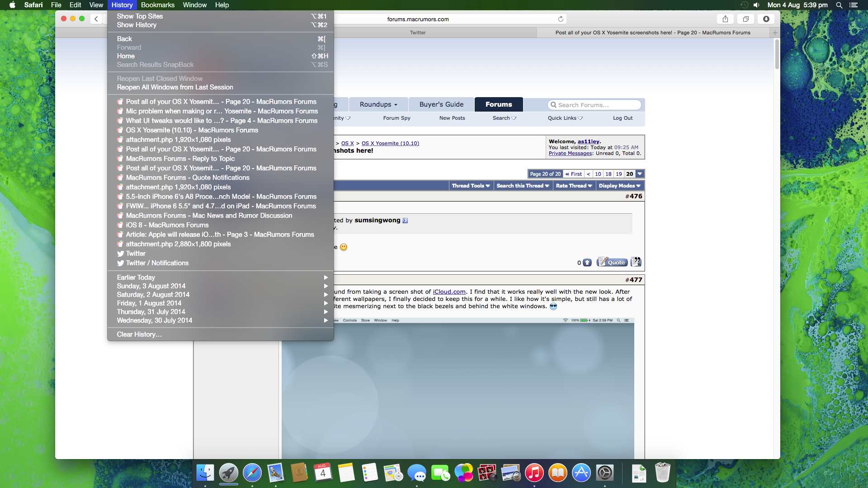Open Maps app in Dock
This screenshot has width=868, height=488.
pos(393,473)
